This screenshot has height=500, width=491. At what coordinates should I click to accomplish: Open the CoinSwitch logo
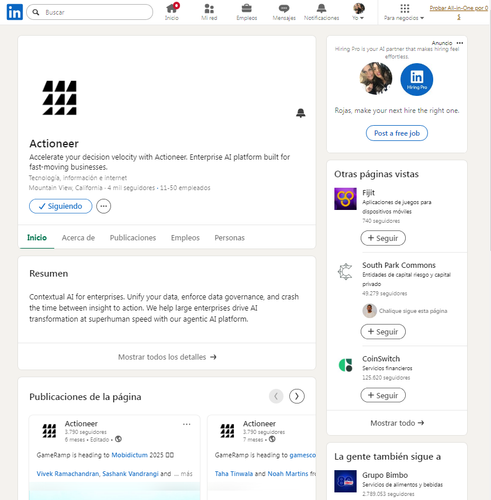pyautogui.click(x=345, y=365)
